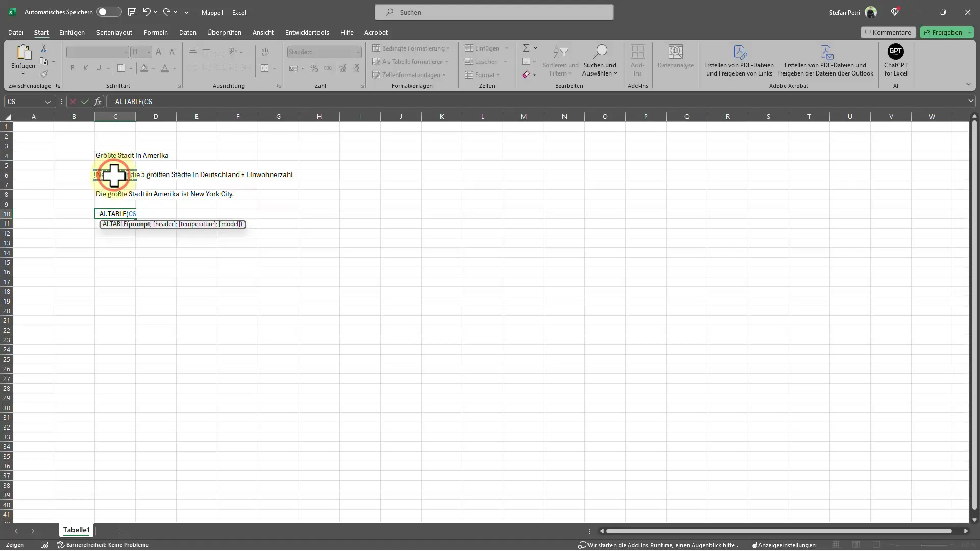Open the Format cells dropdown in Zellen

[x=482, y=75]
